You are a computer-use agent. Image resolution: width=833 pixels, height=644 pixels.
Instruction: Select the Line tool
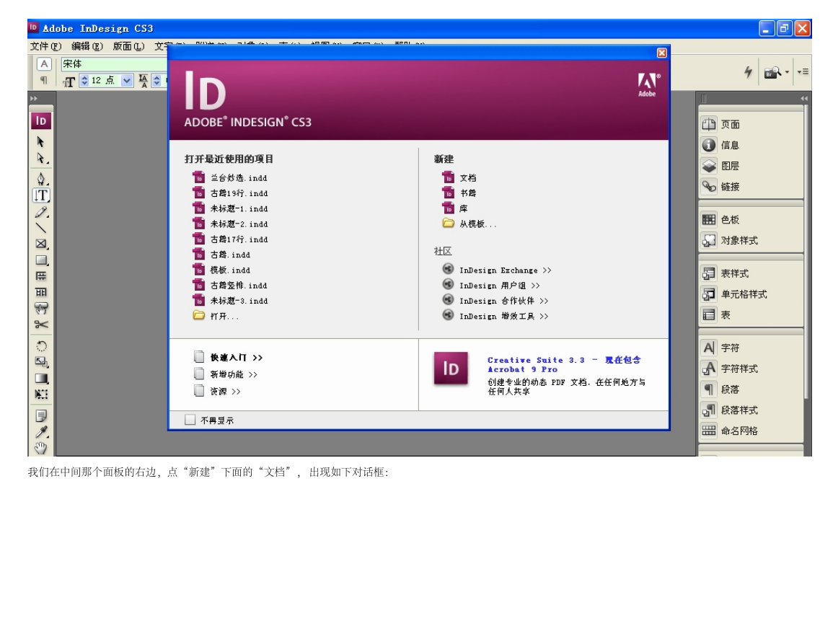click(x=41, y=228)
